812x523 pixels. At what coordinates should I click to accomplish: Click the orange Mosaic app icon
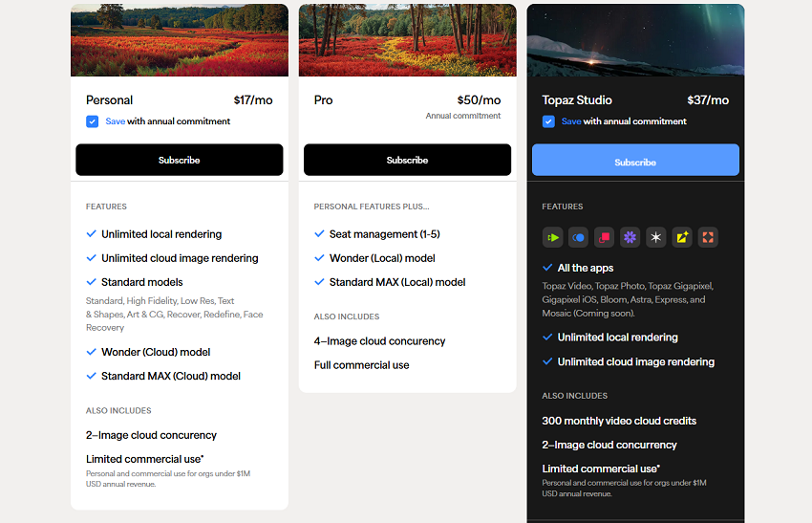pos(707,237)
